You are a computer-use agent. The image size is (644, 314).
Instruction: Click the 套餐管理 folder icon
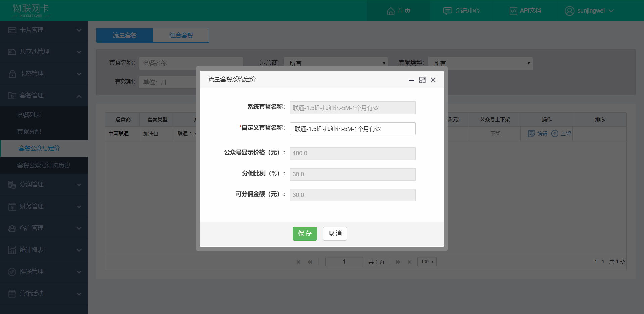click(12, 96)
